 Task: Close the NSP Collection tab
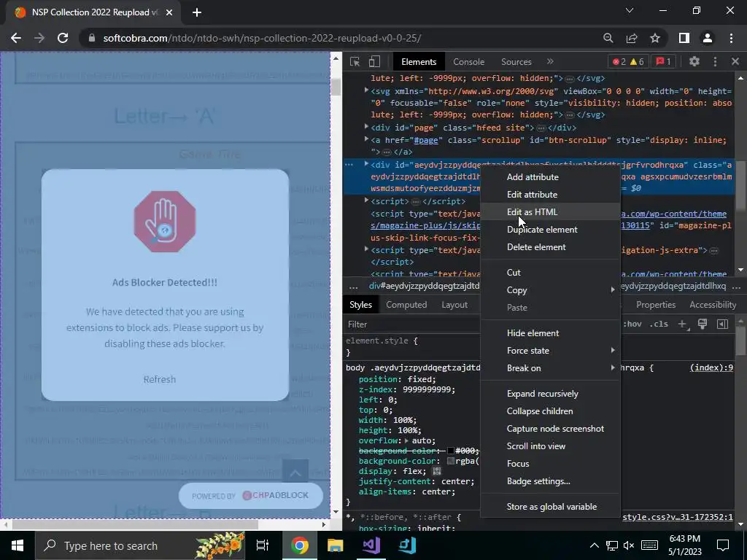(169, 12)
